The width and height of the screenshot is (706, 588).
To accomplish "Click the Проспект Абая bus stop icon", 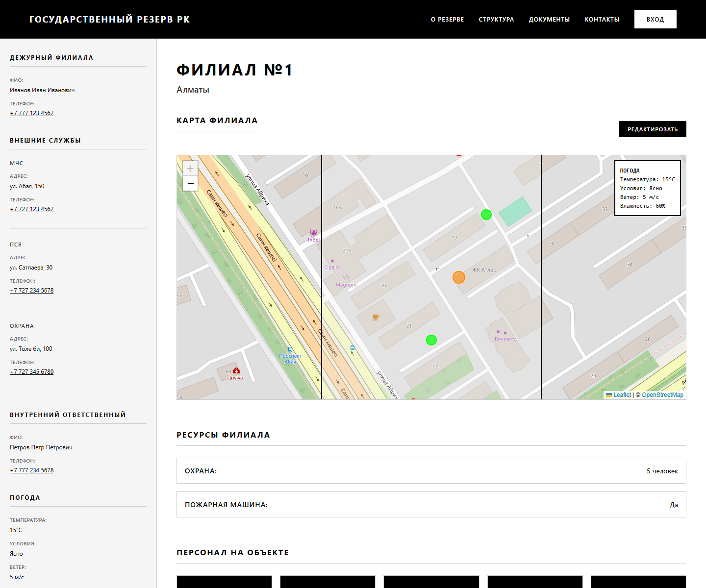I will pos(290,349).
